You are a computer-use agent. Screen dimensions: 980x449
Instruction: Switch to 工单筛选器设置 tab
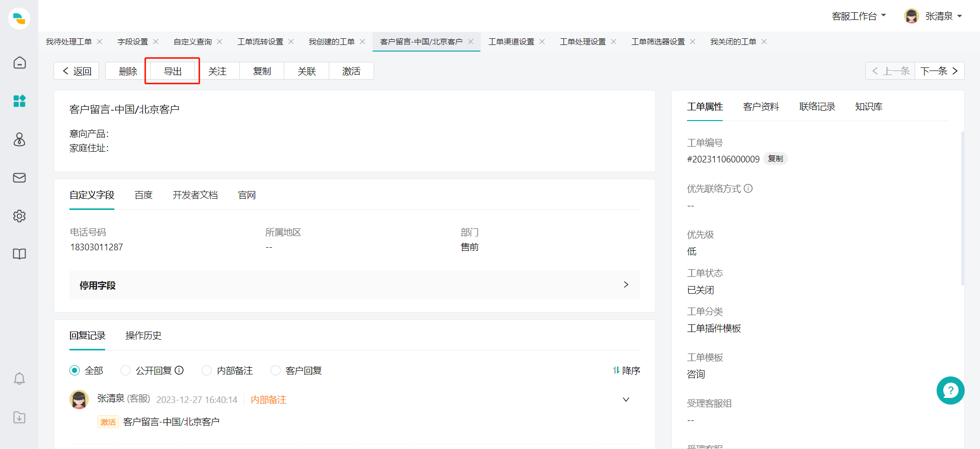(658, 41)
